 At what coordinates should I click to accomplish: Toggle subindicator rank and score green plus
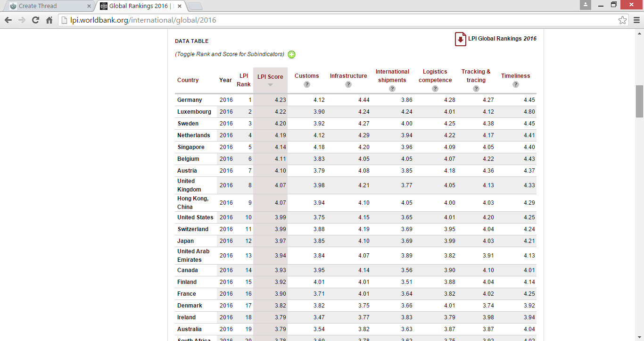(292, 55)
